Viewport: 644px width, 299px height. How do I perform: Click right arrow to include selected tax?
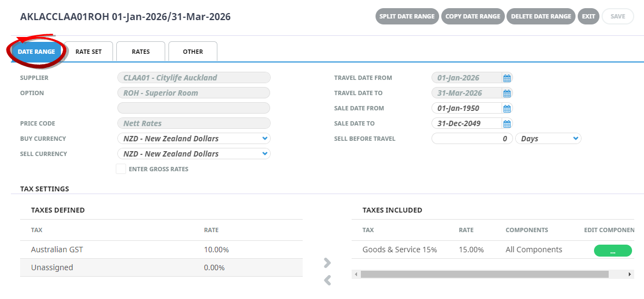(327, 263)
